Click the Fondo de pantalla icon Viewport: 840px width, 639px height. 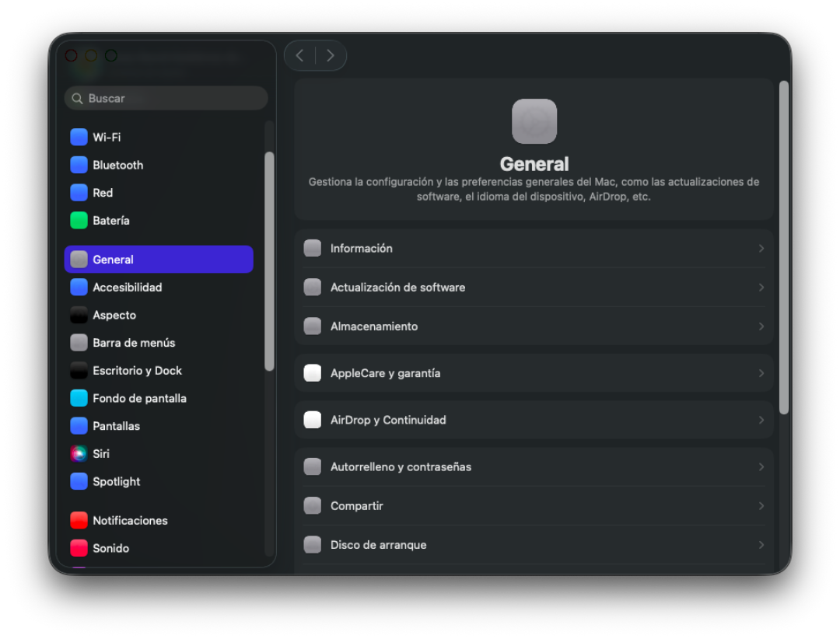coord(79,399)
